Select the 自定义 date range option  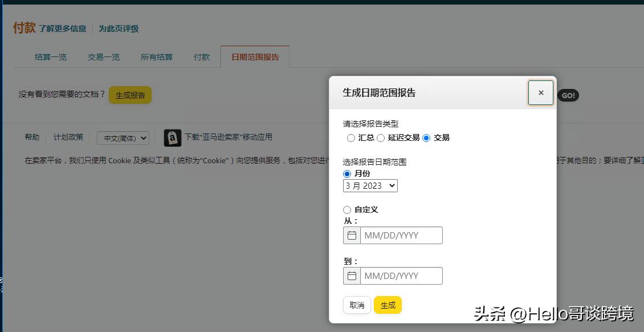click(347, 209)
